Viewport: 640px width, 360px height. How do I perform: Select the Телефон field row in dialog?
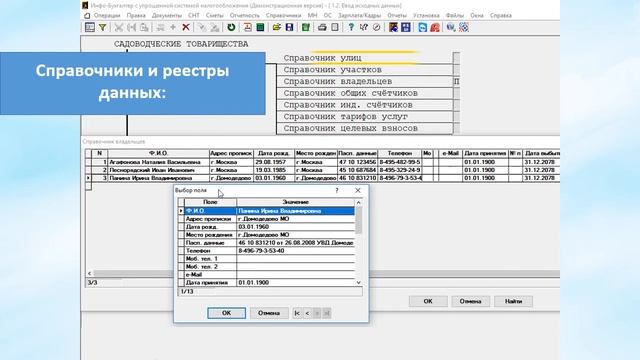(267, 251)
